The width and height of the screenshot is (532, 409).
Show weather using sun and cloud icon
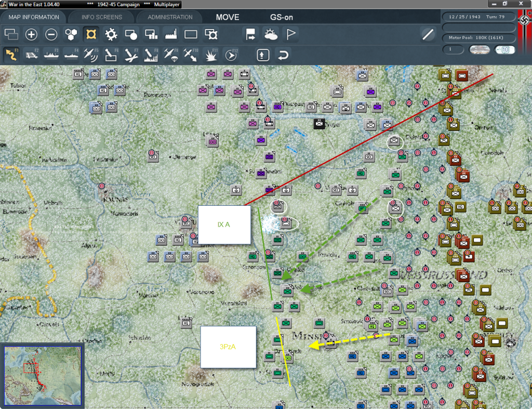[271, 34]
